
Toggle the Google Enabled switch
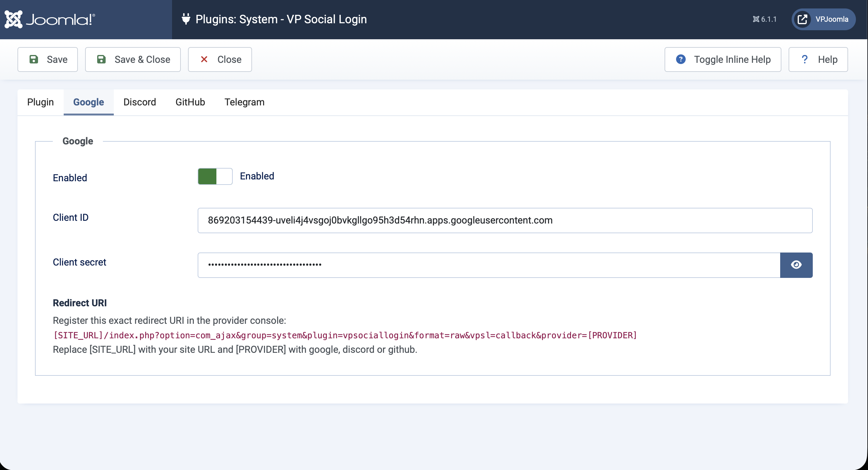[215, 176]
